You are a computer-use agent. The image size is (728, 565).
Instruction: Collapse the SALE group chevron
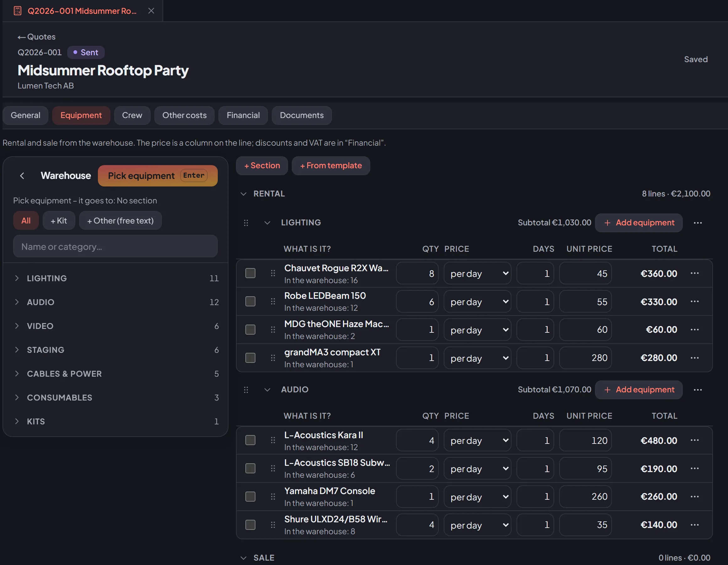point(244,558)
